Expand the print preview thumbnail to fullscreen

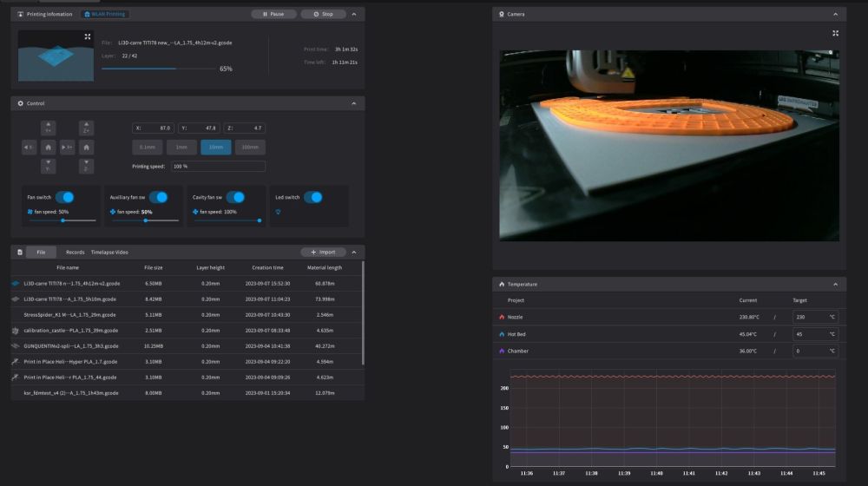point(88,36)
